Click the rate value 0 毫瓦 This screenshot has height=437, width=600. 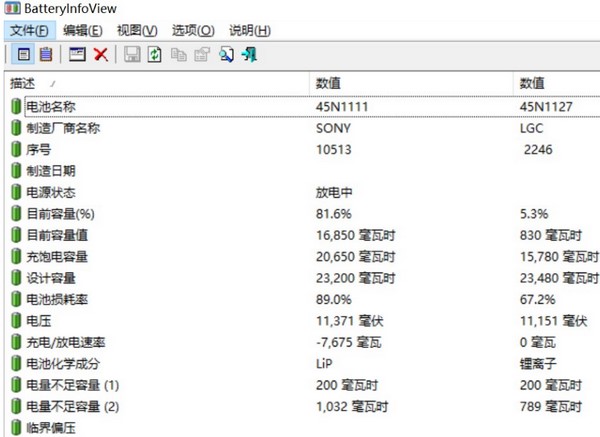[538, 342]
